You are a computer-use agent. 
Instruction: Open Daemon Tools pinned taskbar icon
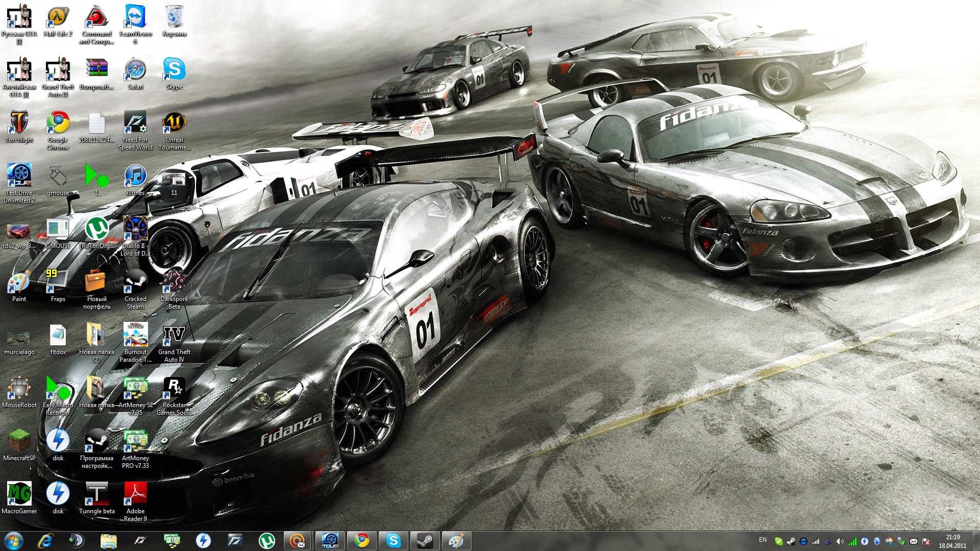pos(204,541)
